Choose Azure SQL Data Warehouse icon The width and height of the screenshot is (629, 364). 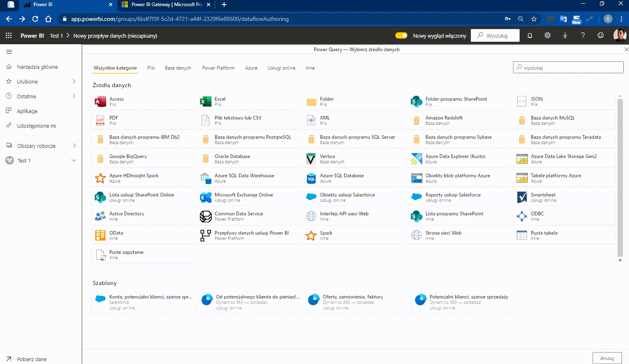206,178
